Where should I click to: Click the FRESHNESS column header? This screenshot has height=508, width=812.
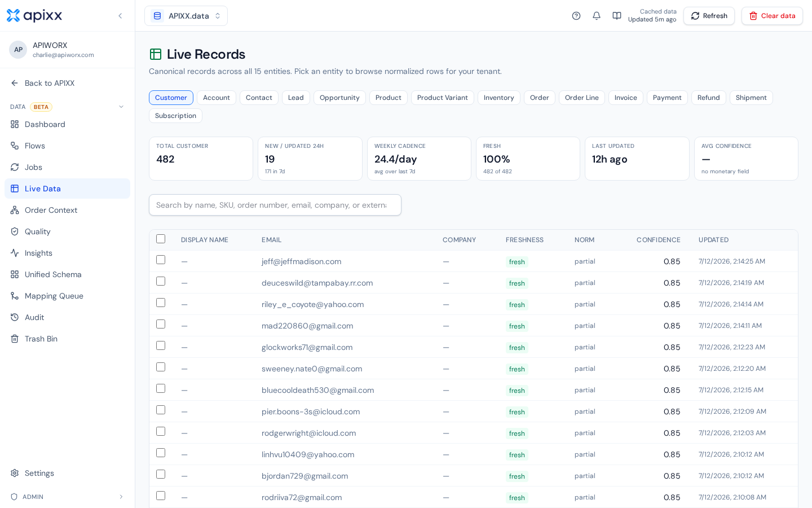(524, 240)
